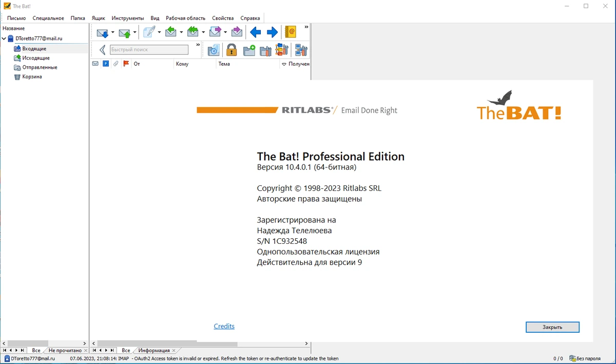Go to previous message with the blue left arrow
Image resolution: width=616 pixels, height=364 pixels.
[255, 32]
